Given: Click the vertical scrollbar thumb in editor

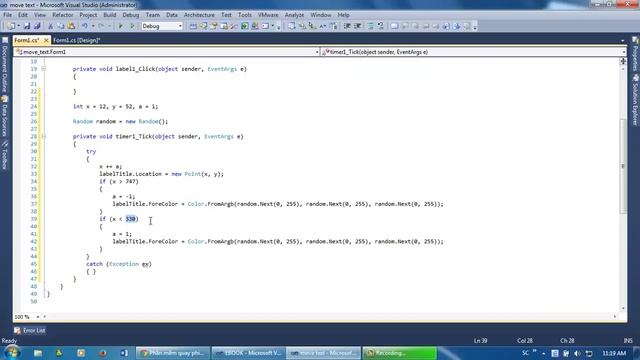Looking at the screenshot, I should pos(623,166).
